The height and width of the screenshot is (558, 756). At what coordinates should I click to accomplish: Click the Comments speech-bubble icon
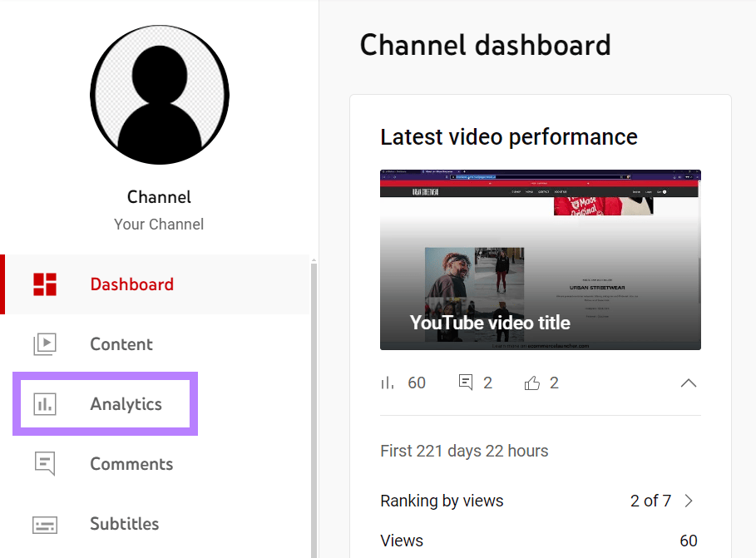tap(46, 464)
